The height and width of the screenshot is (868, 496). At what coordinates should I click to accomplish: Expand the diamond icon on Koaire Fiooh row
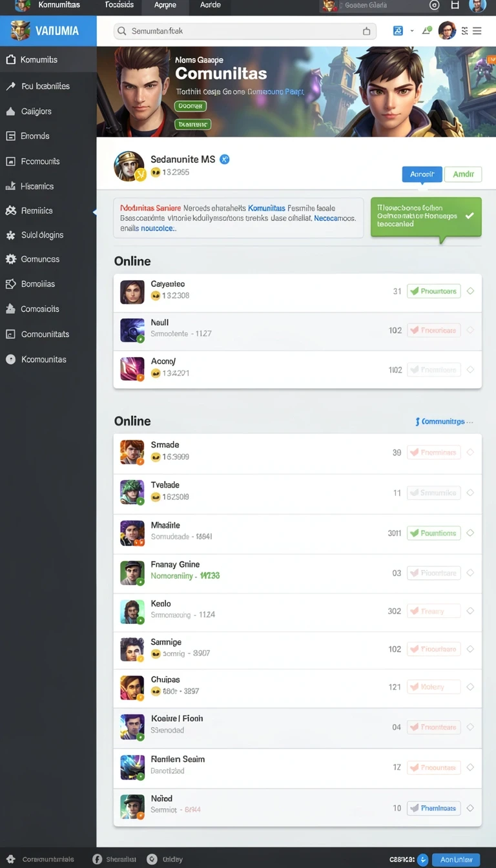pos(470,727)
